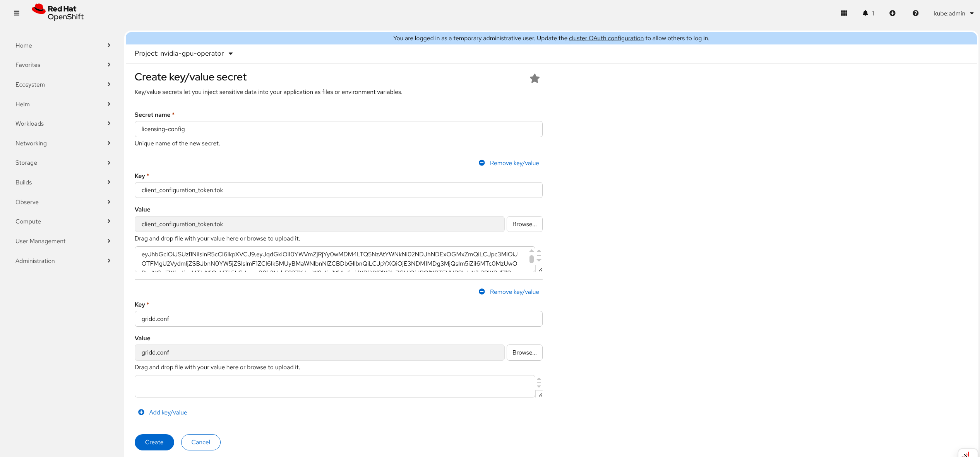Screen dimensions: 980x457
Task: Follow the cluster OAuth configuration link
Action: click(606, 38)
